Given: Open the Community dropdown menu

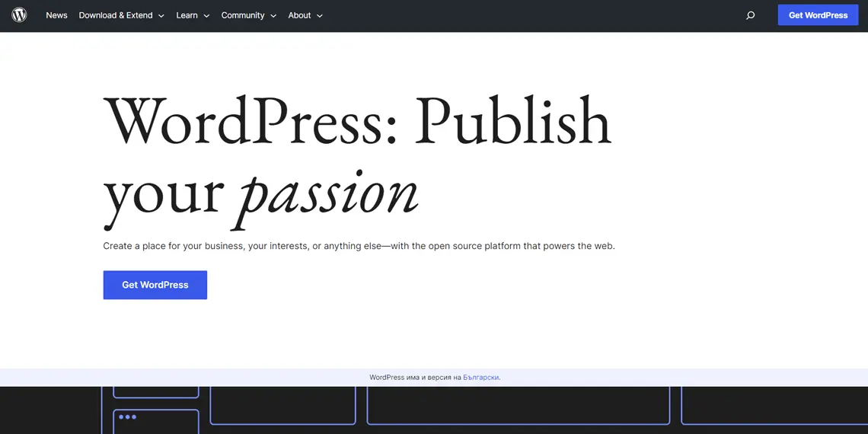Looking at the screenshot, I should [x=248, y=15].
